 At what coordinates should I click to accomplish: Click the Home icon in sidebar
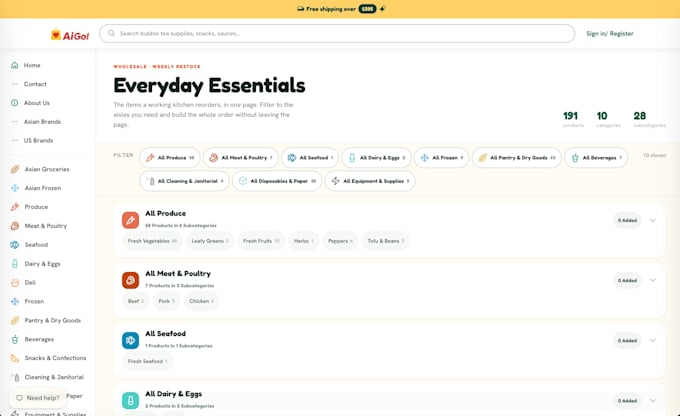[x=15, y=65]
